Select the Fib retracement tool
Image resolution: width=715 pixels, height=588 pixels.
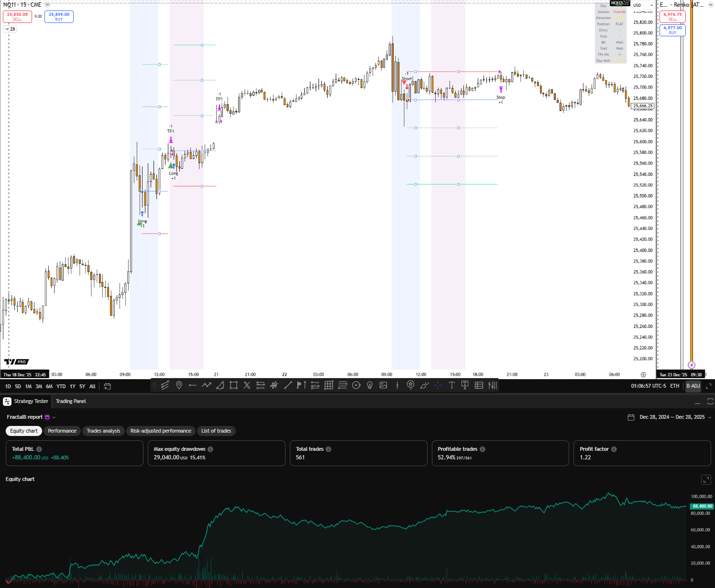(x=261, y=385)
